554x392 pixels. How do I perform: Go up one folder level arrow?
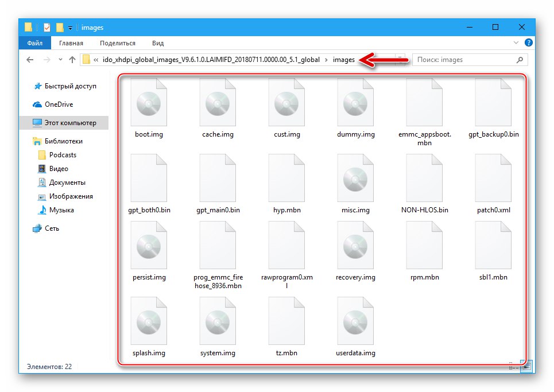pyautogui.click(x=72, y=60)
